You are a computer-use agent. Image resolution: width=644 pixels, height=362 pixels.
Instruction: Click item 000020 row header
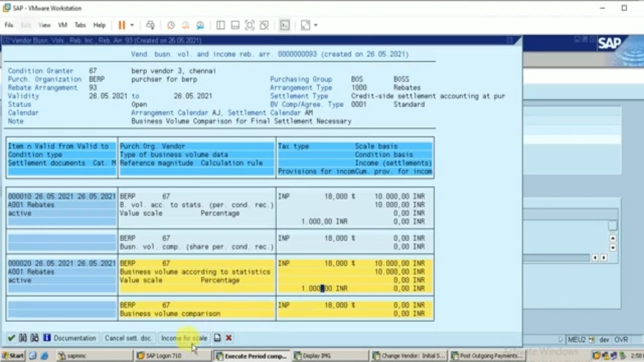point(62,263)
